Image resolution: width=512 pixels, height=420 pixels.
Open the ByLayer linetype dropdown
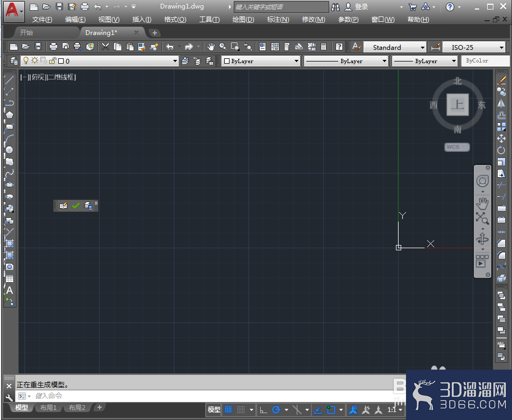pos(384,61)
